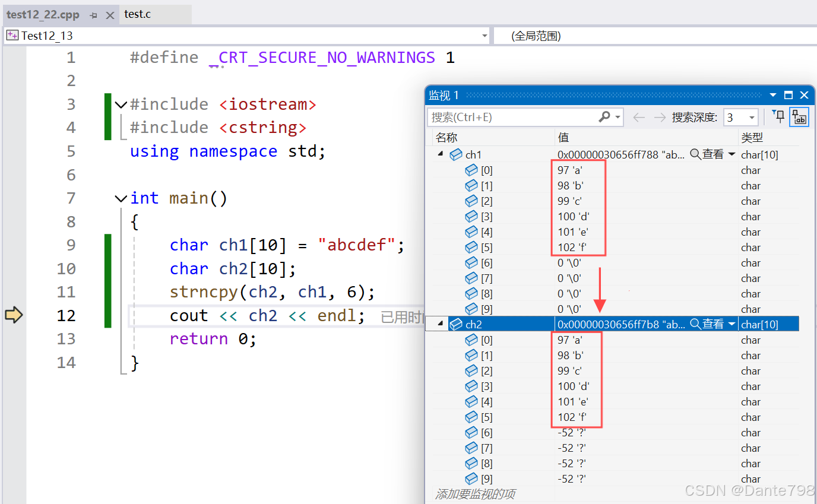Click the return 0; statement
The width and height of the screenshot is (817, 504).
(213, 339)
